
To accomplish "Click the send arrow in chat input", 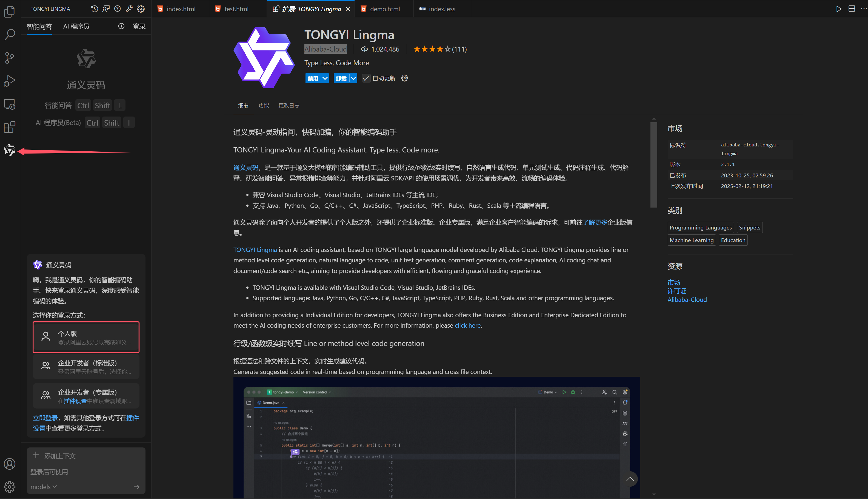I will point(137,487).
